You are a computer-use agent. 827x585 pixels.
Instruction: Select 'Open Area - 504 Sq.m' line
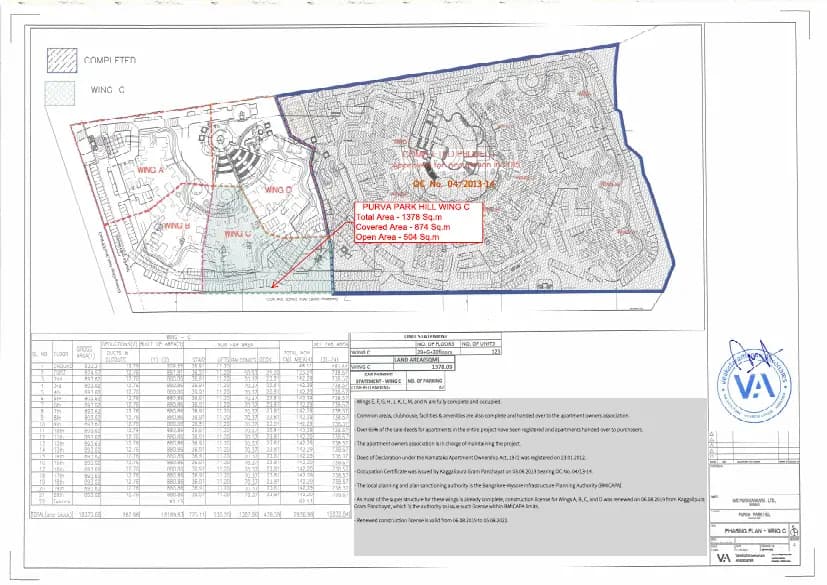(397, 237)
